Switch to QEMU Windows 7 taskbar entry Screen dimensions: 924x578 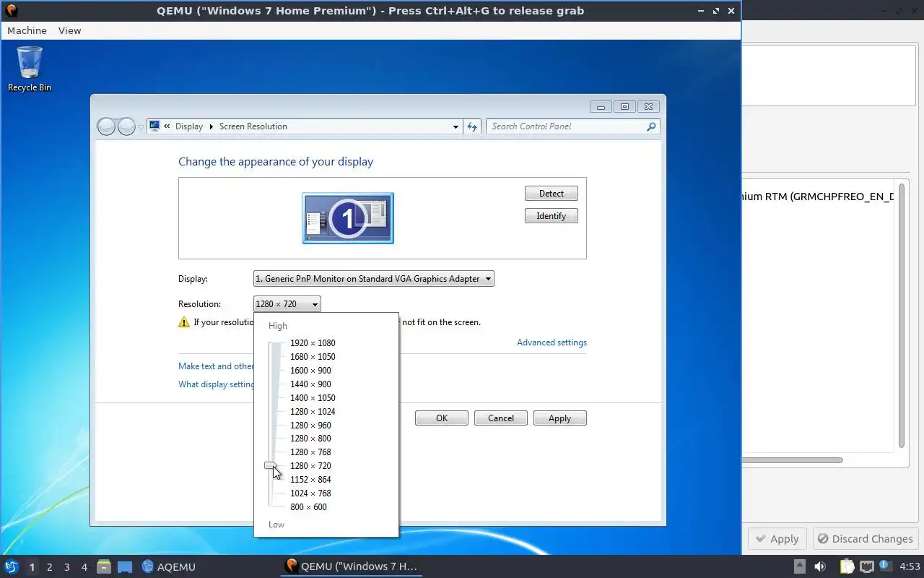[x=352, y=566]
